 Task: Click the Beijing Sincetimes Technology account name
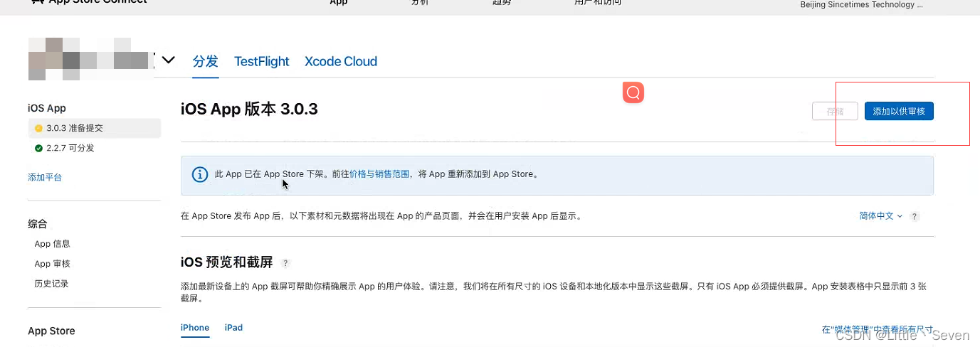[x=862, y=5]
